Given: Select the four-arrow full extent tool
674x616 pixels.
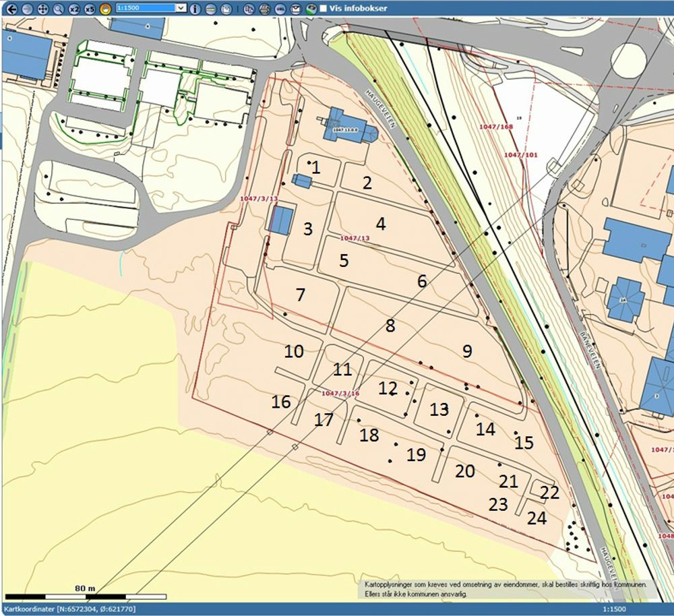Looking at the screenshot, I should 42,9.
